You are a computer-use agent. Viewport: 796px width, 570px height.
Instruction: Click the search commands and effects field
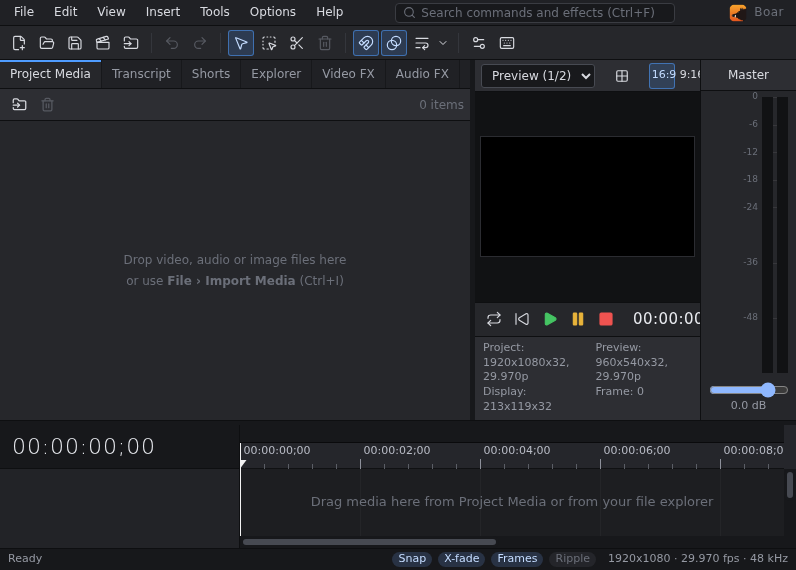[x=535, y=13]
